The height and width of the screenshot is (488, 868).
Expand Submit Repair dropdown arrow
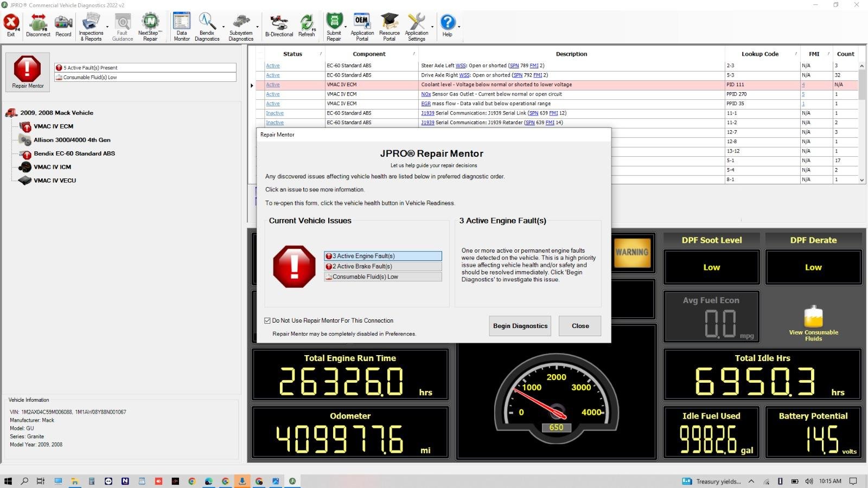click(345, 27)
